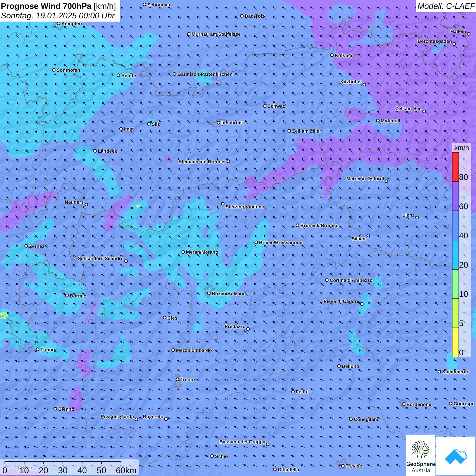
Task: Click the Kitzbühel label
Action: 351,82
